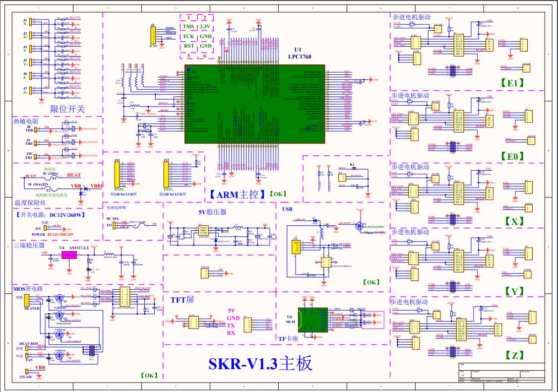Select the K1 reset switch symbol
The image size is (558, 392).
pyautogui.click(x=354, y=167)
